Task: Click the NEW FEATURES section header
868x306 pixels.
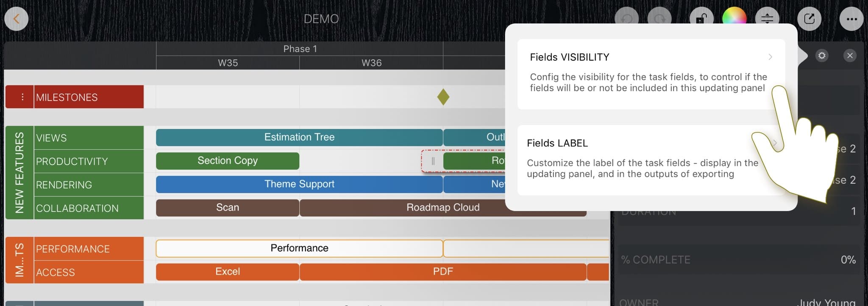Action: (x=19, y=172)
